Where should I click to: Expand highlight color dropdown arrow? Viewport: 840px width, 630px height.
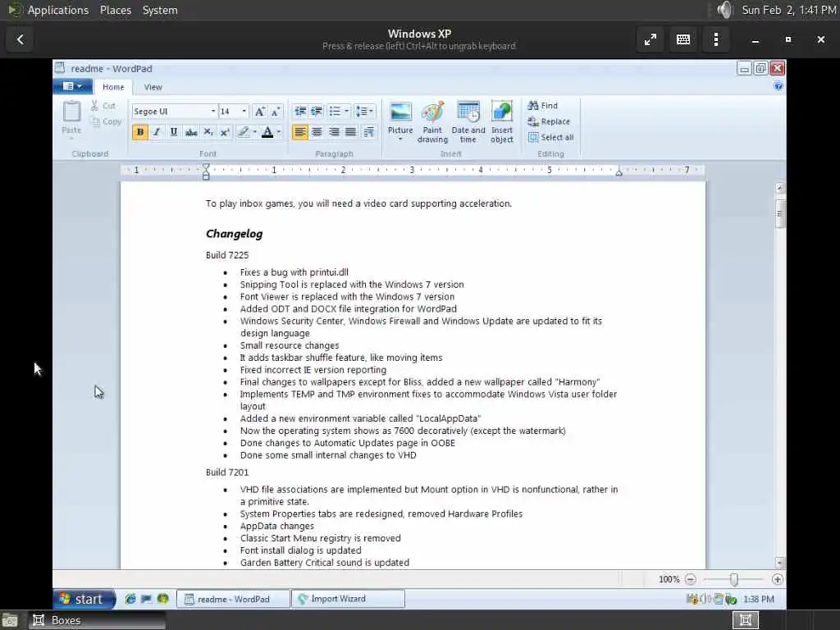point(254,132)
